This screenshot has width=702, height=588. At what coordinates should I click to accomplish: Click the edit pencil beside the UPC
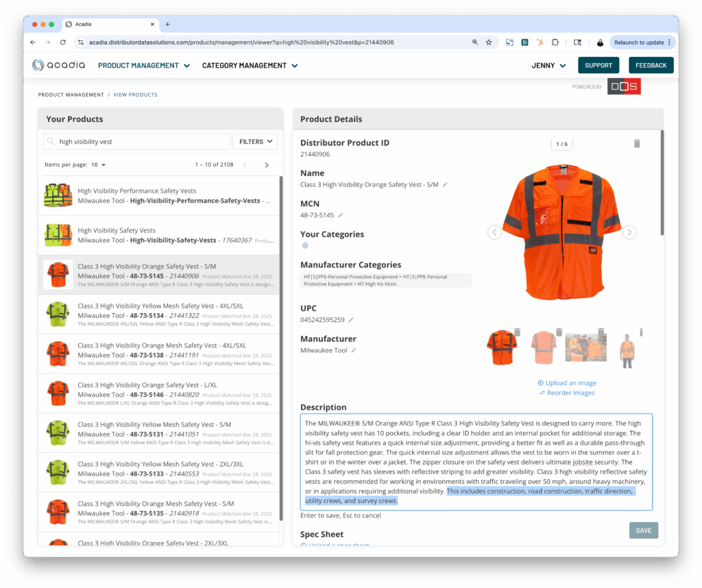click(351, 319)
